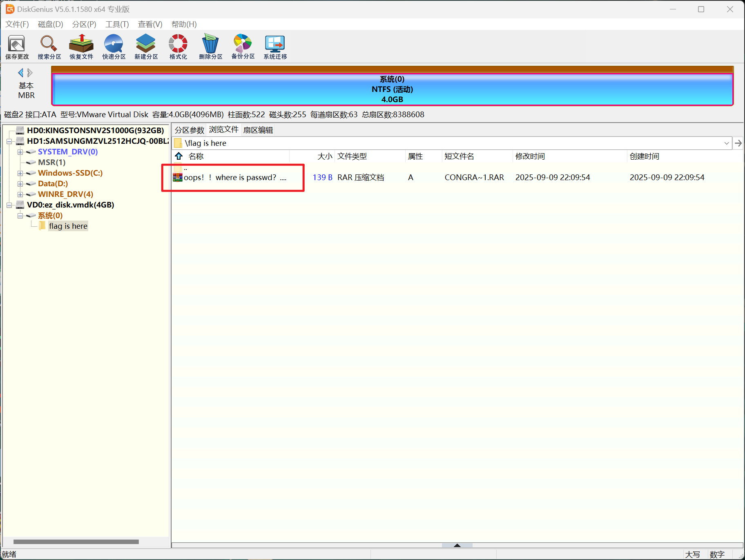Viewport: 745px width, 560px height.
Task: Launch Recover Files (恢复文件) tool
Action: [x=81, y=47]
